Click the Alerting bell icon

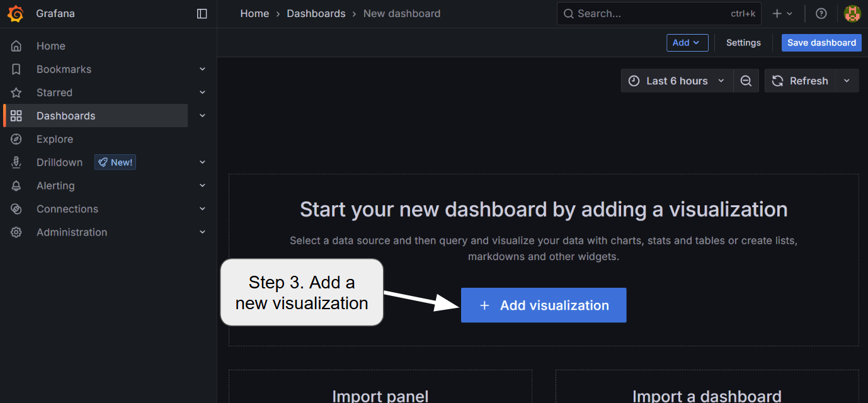click(16, 186)
